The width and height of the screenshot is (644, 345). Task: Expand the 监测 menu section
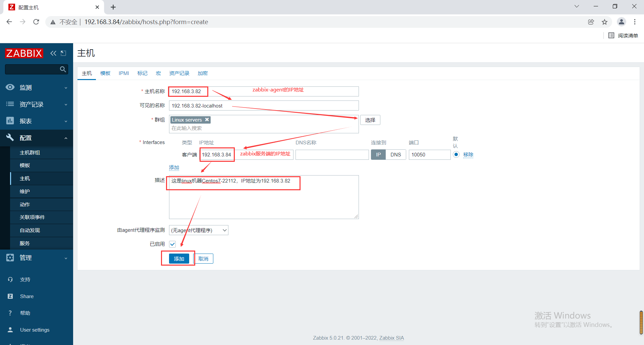[37, 87]
